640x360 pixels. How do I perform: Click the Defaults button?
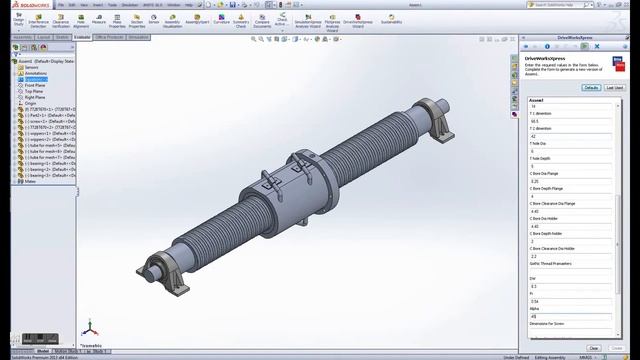point(591,88)
